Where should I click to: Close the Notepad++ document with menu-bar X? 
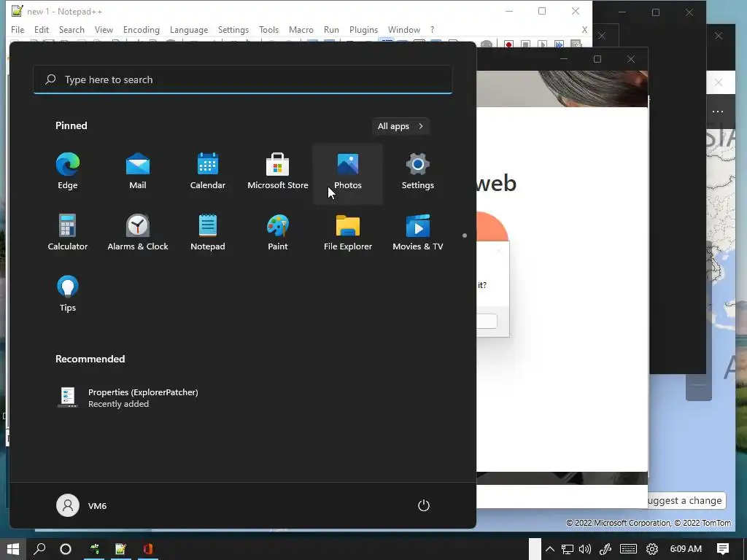coord(584,29)
